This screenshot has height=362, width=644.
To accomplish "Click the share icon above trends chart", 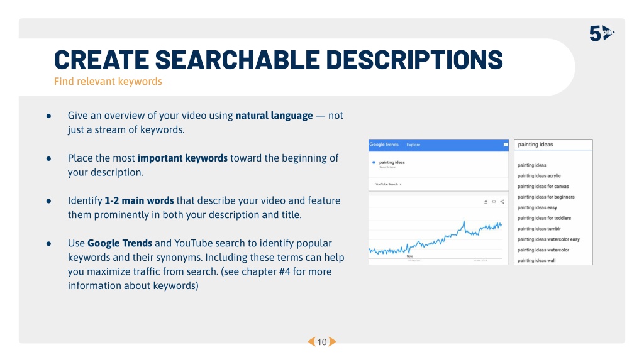I will click(502, 202).
